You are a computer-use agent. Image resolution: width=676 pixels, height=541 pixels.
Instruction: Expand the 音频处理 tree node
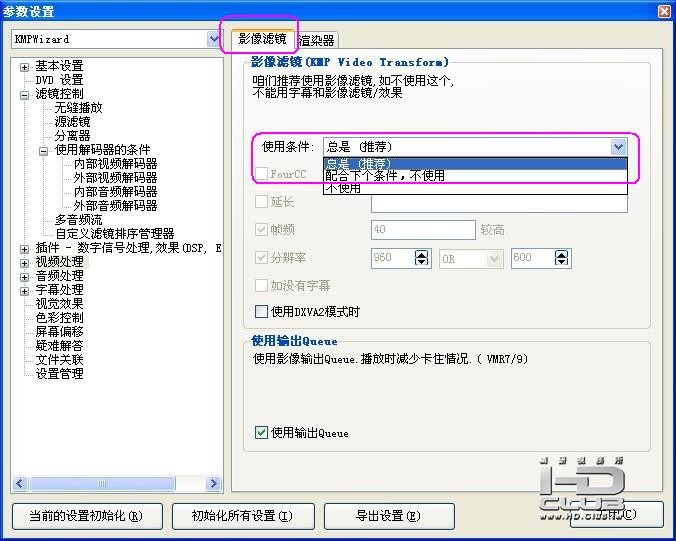point(25,277)
